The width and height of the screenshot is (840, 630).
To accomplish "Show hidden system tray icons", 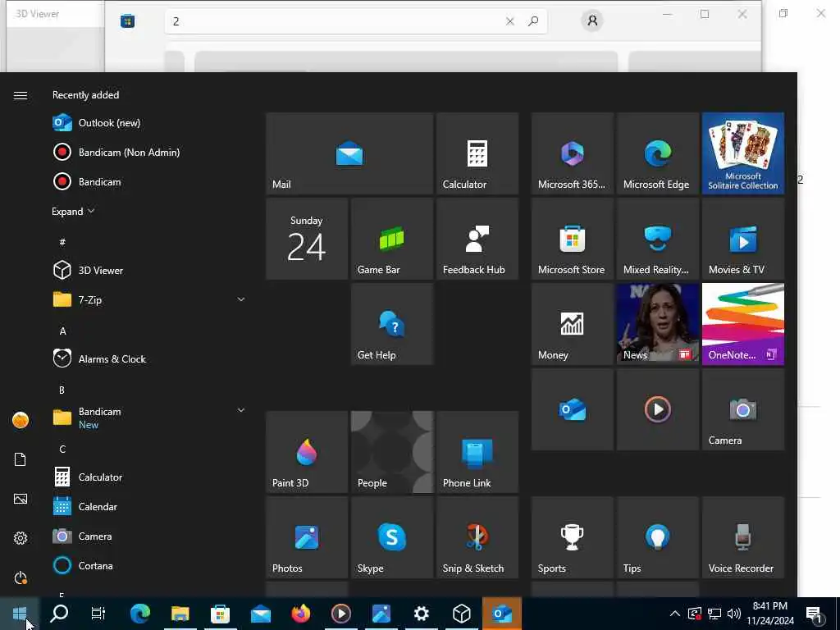I will pos(675,614).
